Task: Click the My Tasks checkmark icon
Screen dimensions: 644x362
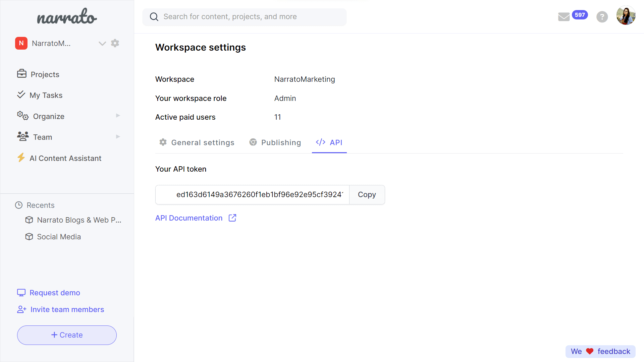Action: coord(21,95)
